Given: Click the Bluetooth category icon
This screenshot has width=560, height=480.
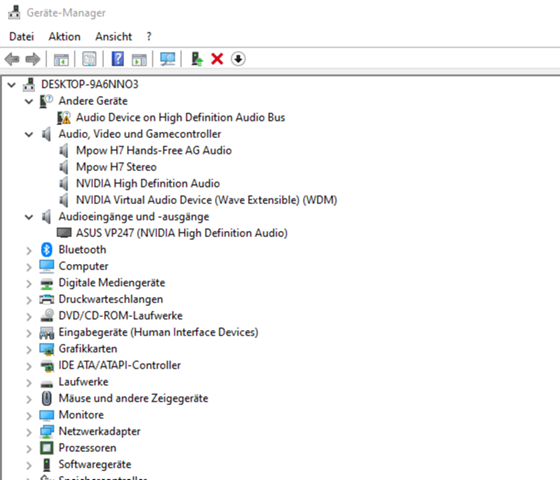Looking at the screenshot, I should [x=46, y=250].
